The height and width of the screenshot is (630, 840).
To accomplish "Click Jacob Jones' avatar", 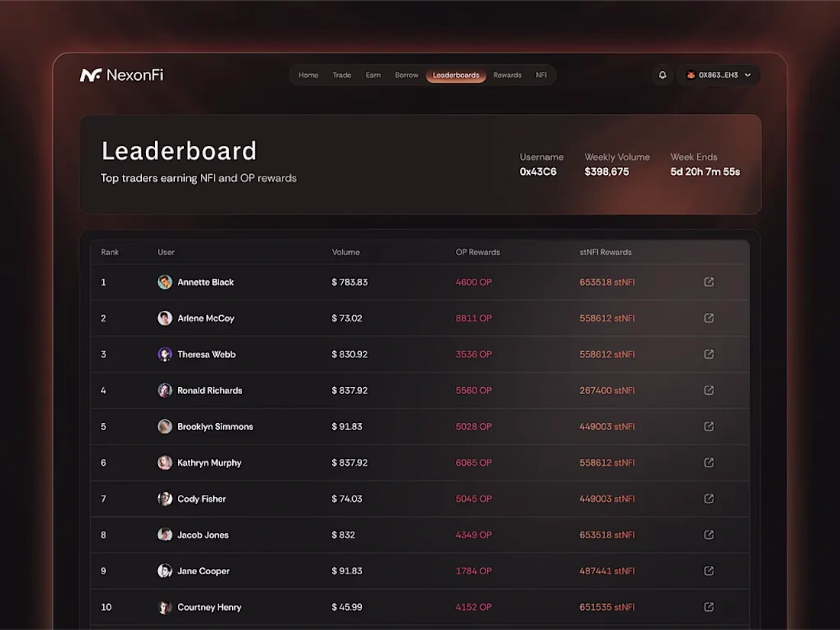I will 164,535.
